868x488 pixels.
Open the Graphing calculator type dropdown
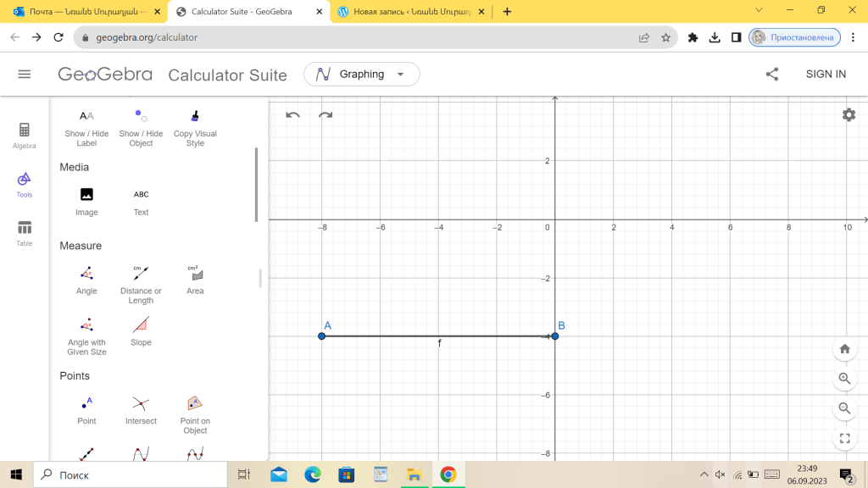pos(361,75)
